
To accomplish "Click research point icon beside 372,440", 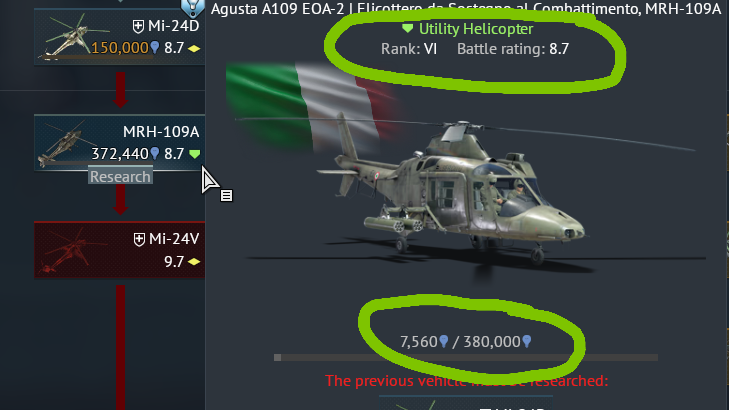I will (x=155, y=153).
